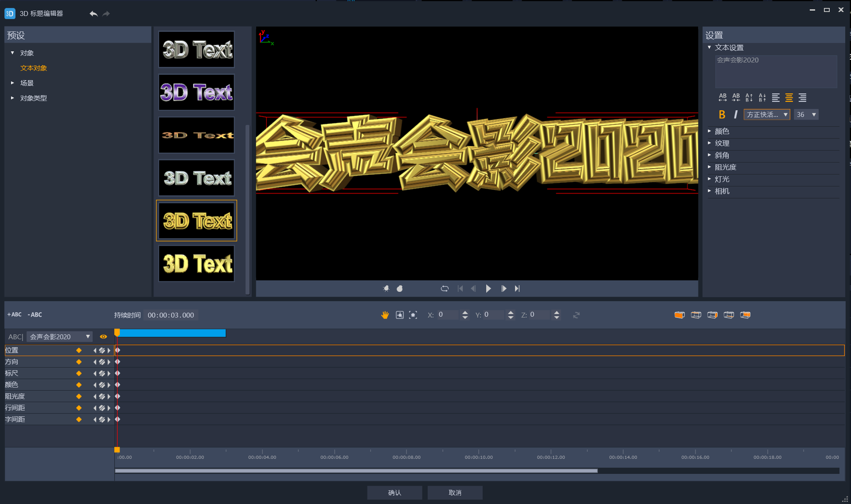Select the first silver 3D Text preset
The width and height of the screenshot is (851, 504).
tap(196, 49)
